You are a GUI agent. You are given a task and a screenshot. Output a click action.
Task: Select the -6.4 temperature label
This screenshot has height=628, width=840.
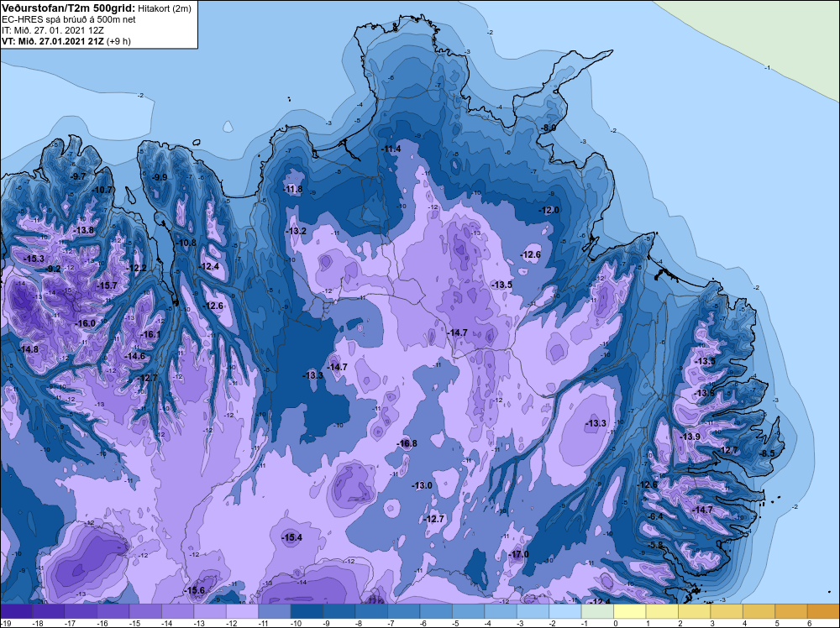click(x=655, y=516)
